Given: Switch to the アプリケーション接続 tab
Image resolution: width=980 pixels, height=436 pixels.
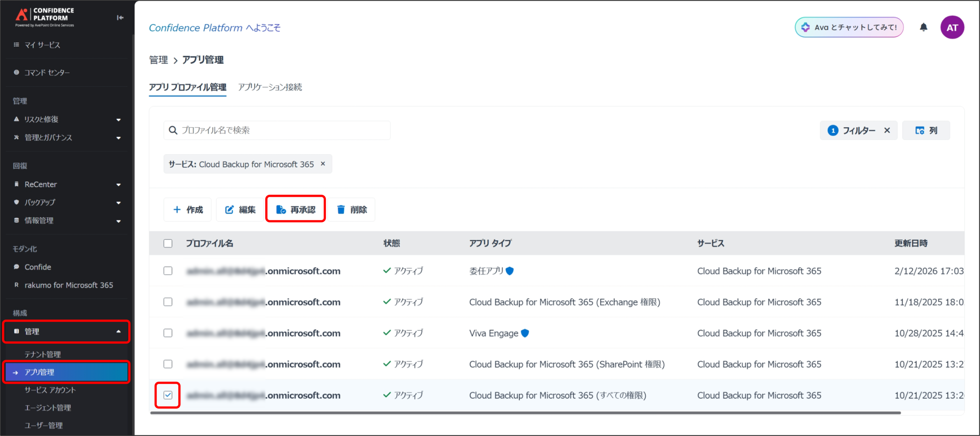Looking at the screenshot, I should click(x=270, y=87).
